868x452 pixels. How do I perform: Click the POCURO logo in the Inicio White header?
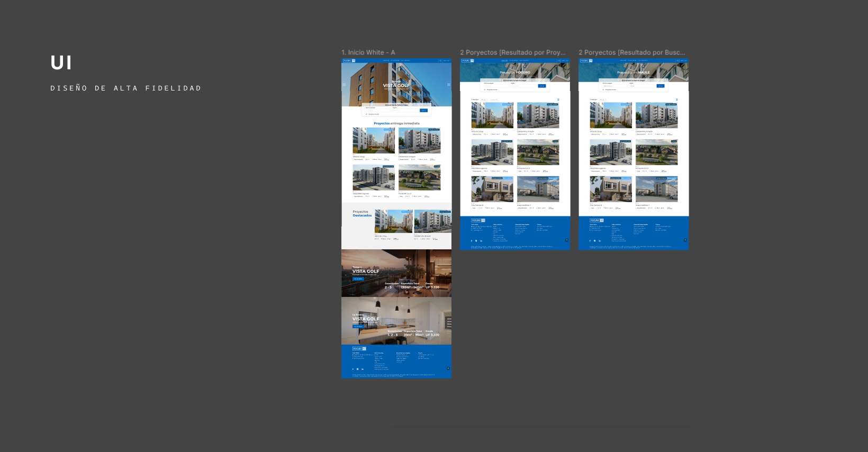(x=349, y=61)
